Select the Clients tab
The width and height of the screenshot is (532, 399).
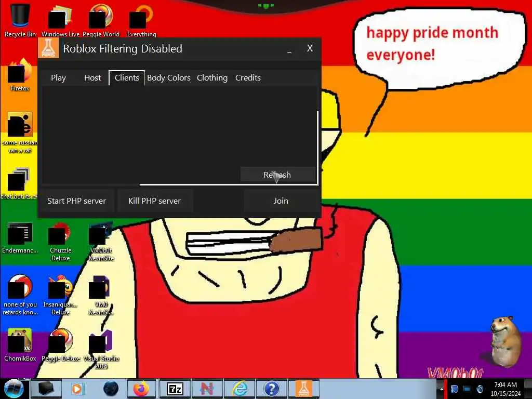point(127,78)
